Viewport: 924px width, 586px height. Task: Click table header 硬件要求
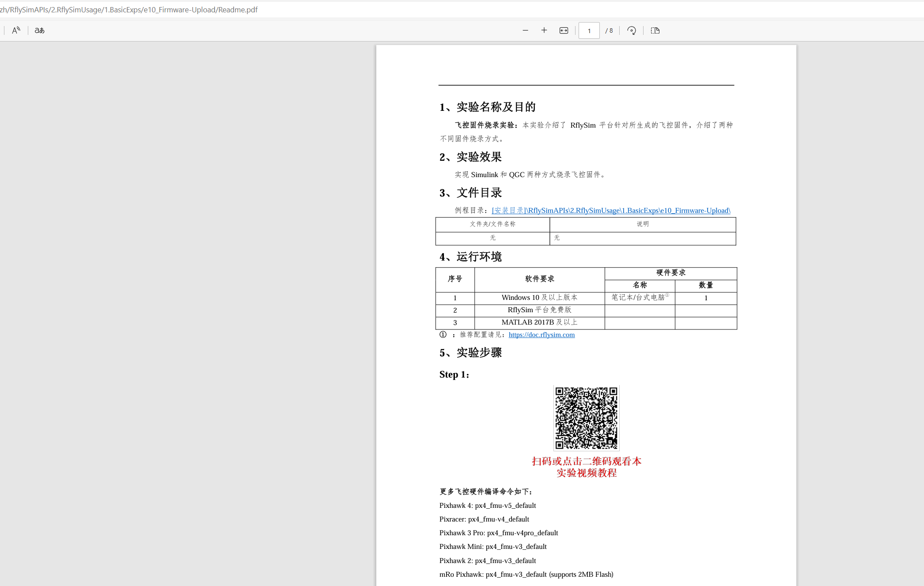[x=670, y=273]
